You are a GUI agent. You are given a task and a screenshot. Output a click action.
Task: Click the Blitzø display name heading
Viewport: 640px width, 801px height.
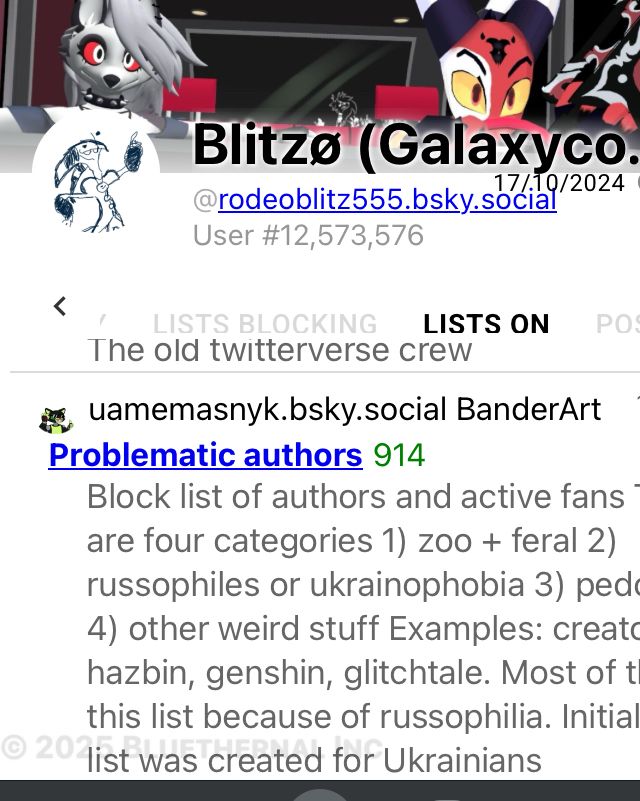pos(416,146)
